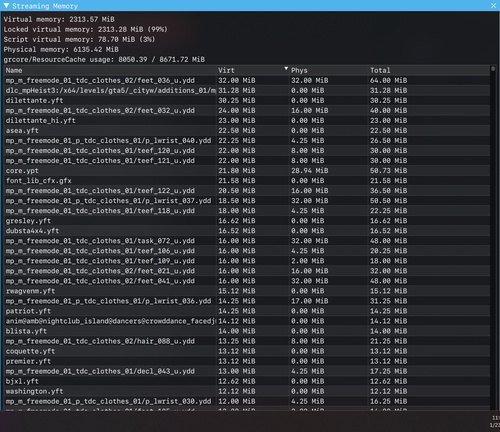500x432 pixels.
Task: Click the grcore/ResourceCache usage line
Action: point(104,59)
